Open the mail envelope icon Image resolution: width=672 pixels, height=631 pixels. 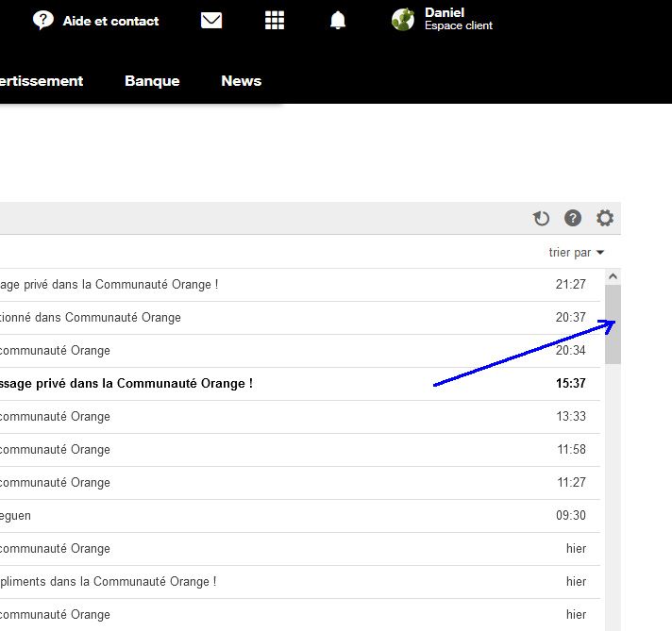[211, 21]
